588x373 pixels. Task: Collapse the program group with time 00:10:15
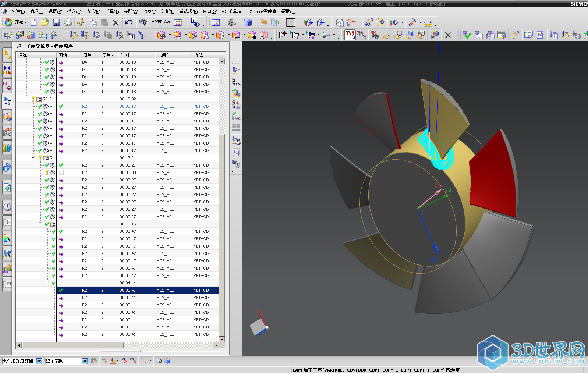coord(40,224)
